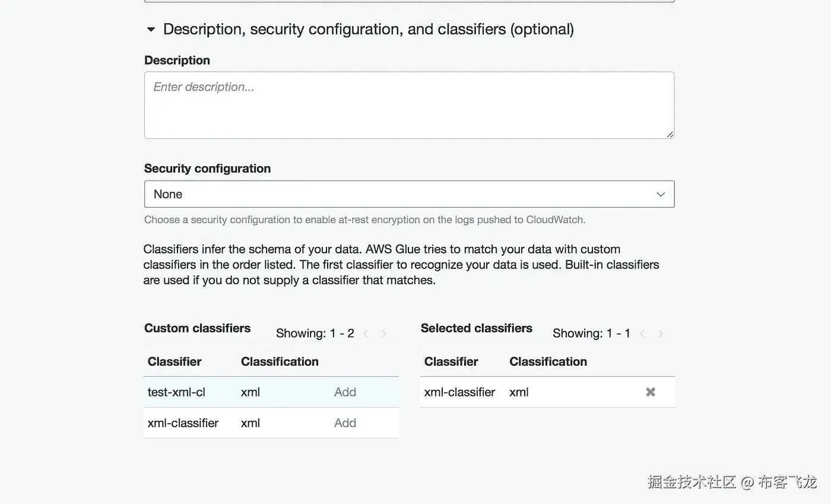This screenshot has height=504, width=831.
Task: Select the test-xml-cl row
Action: [x=271, y=392]
